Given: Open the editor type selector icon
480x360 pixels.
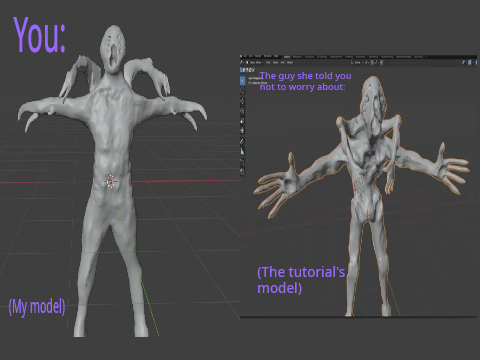Looking at the screenshot, I should (x=241, y=62).
